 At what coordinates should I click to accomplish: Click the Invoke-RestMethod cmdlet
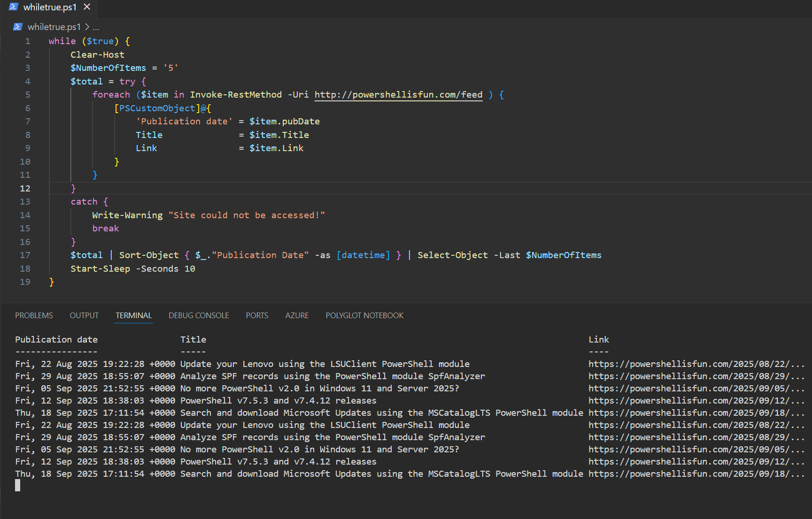pyautogui.click(x=236, y=95)
